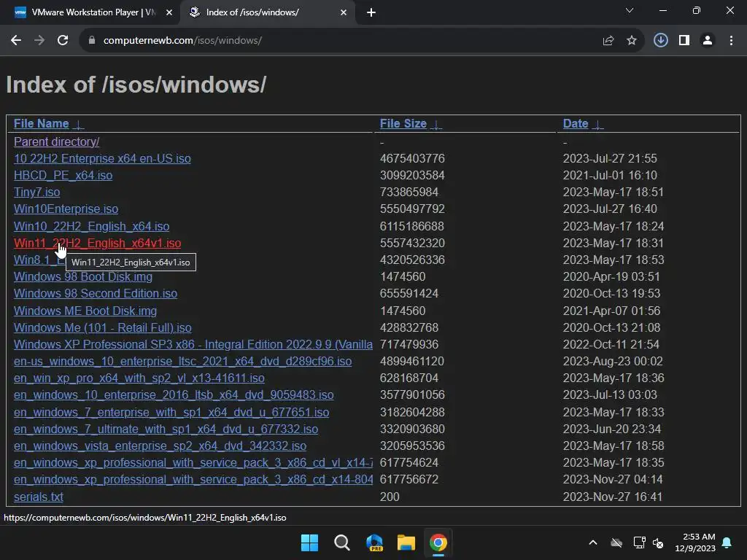Click the muted volume tray icon
The height and width of the screenshot is (560, 747).
tap(659, 542)
